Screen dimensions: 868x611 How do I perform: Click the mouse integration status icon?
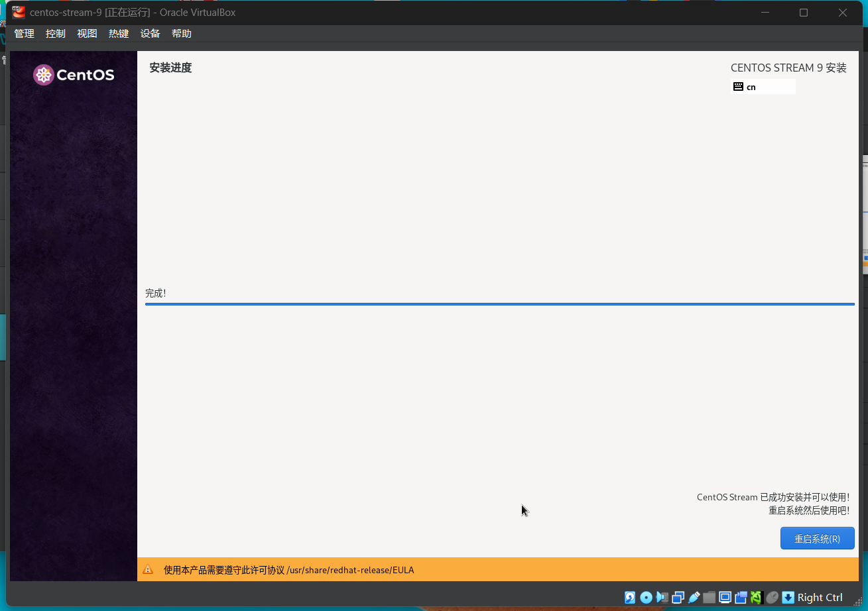[773, 598]
